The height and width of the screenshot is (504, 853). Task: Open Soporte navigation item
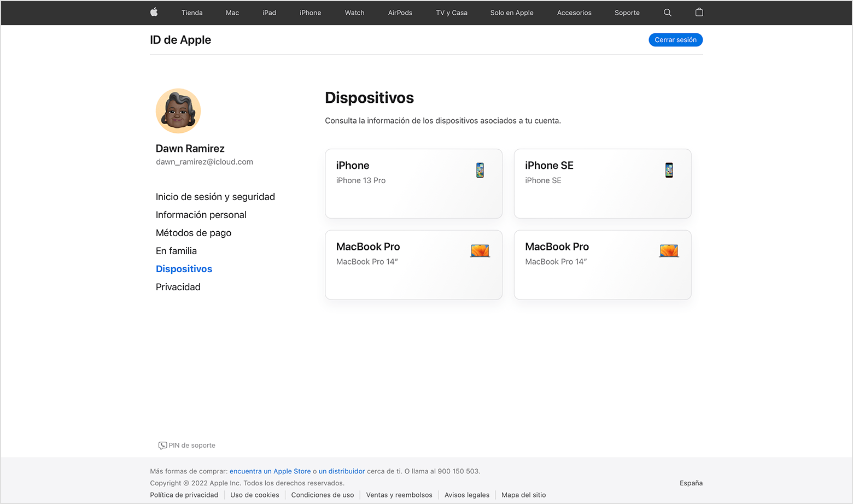point(627,13)
